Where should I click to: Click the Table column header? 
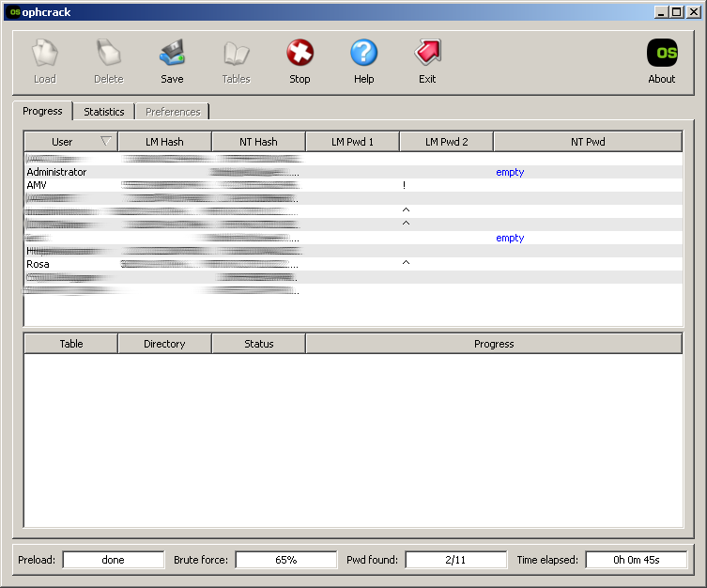click(x=70, y=344)
